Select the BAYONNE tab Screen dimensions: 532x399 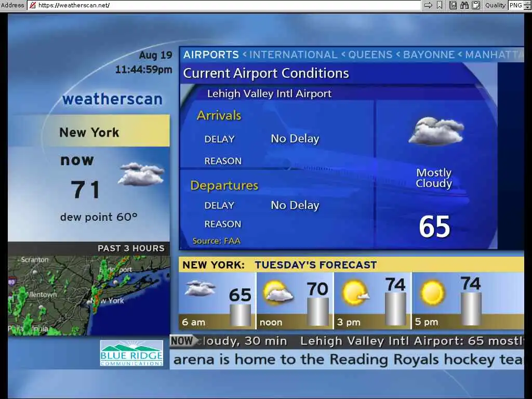[x=429, y=55]
